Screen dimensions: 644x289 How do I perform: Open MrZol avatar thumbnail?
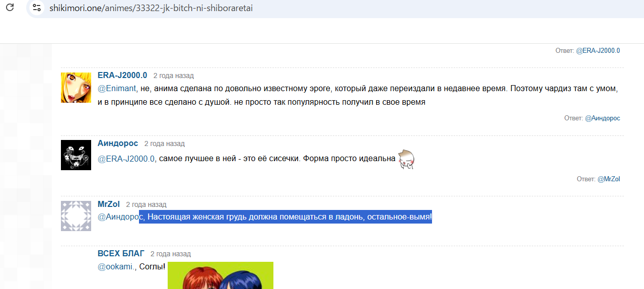(x=76, y=216)
